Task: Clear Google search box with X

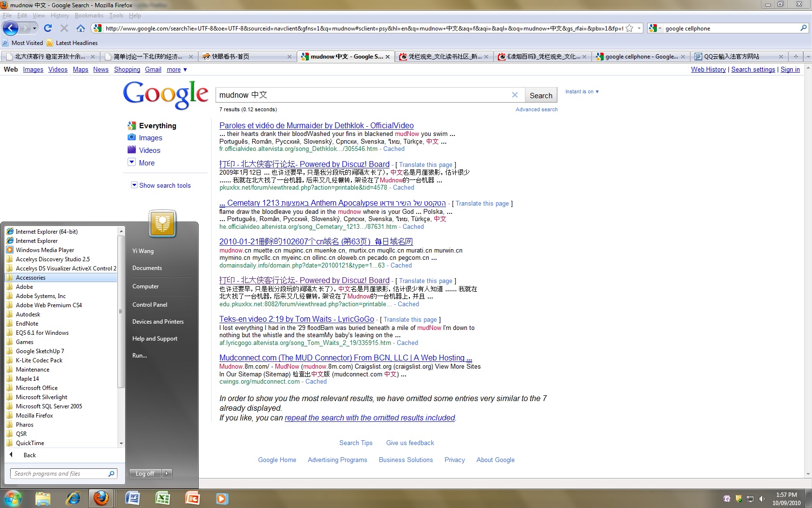Action: 515,95
